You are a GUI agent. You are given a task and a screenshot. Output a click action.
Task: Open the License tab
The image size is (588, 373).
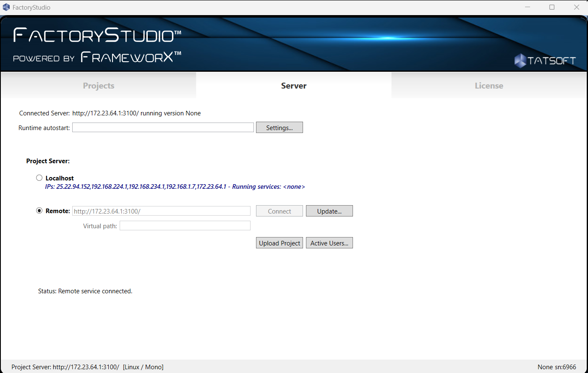pyautogui.click(x=489, y=86)
